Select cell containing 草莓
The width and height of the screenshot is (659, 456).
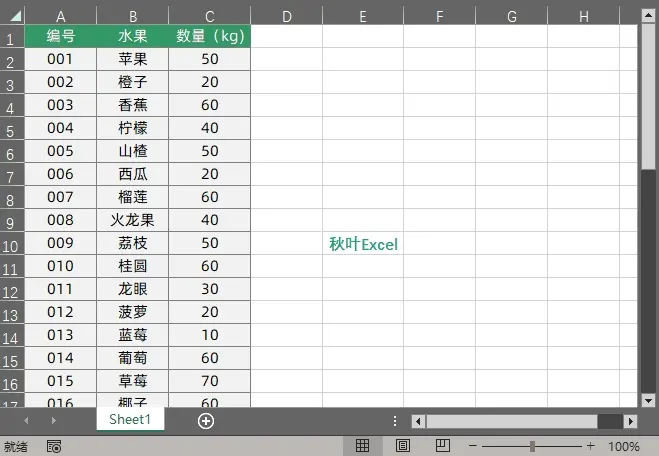tap(133, 381)
